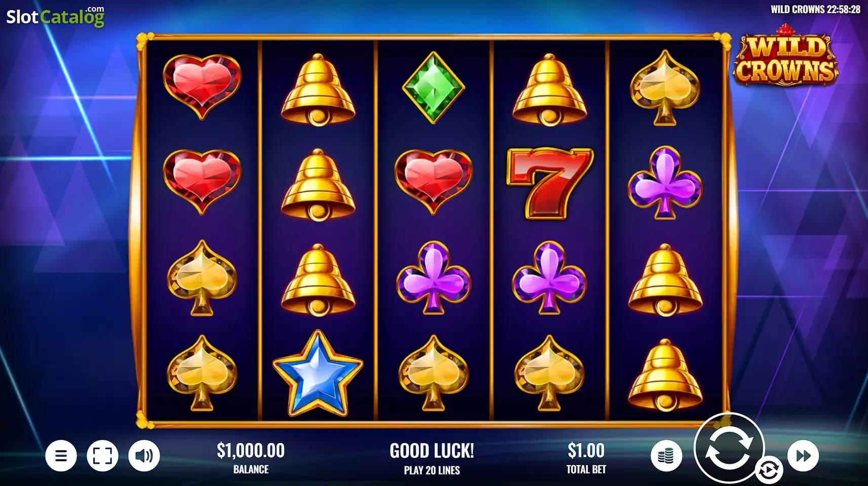
Task: Toggle fullscreen mode
Action: click(102, 456)
